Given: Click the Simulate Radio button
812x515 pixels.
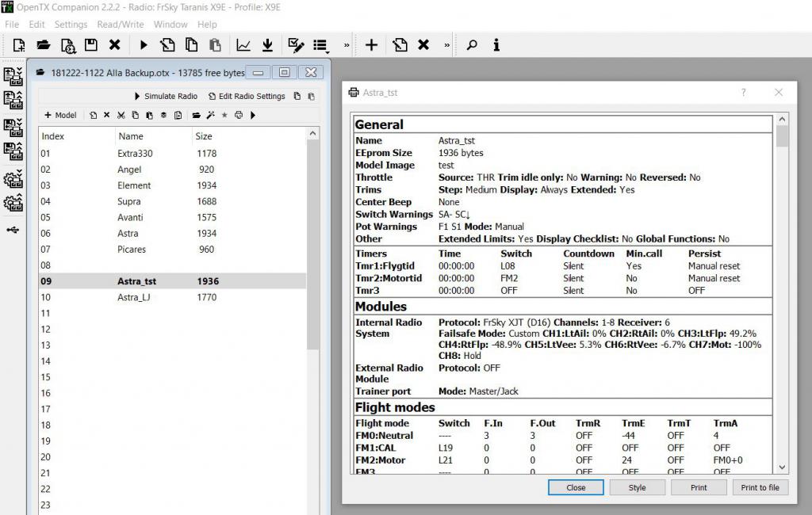Looking at the screenshot, I should [166, 96].
